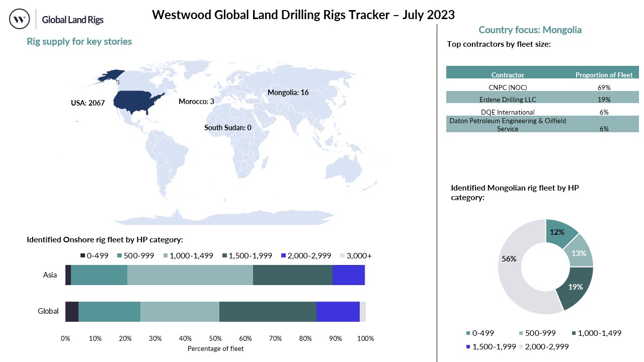
Task: Click the Mongolia: 16 map label
Action: pyautogui.click(x=288, y=93)
